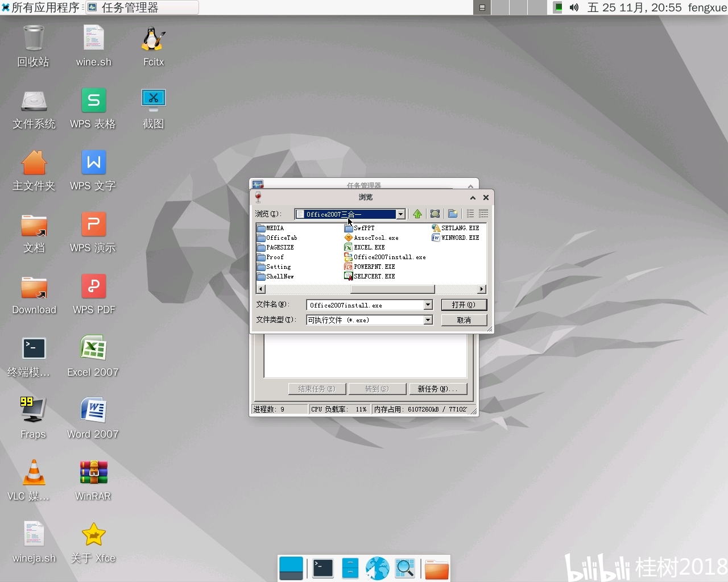The image size is (728, 582).
Task: Switch file view to details mode
Action: (x=483, y=214)
